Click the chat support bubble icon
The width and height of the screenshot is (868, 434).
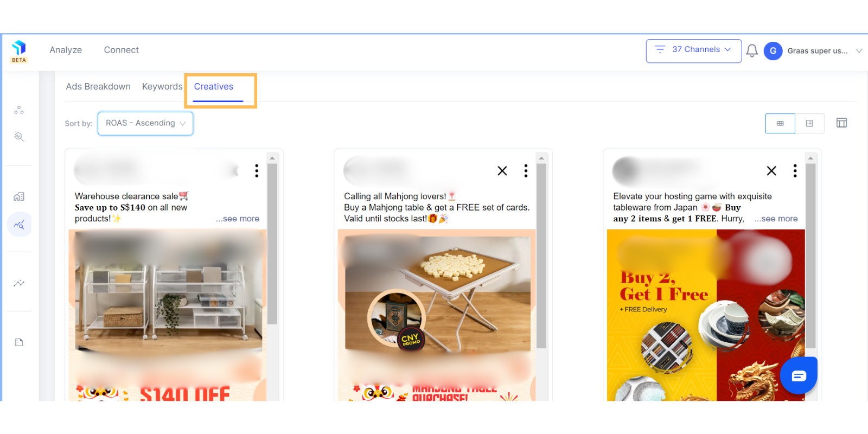799,375
